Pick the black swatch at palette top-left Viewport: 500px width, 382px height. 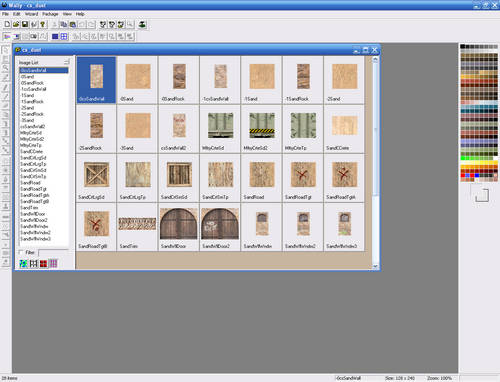click(463, 46)
